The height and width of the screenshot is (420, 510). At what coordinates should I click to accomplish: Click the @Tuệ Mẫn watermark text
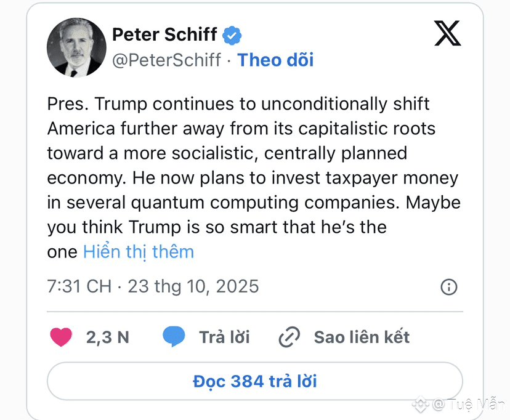pos(469,404)
